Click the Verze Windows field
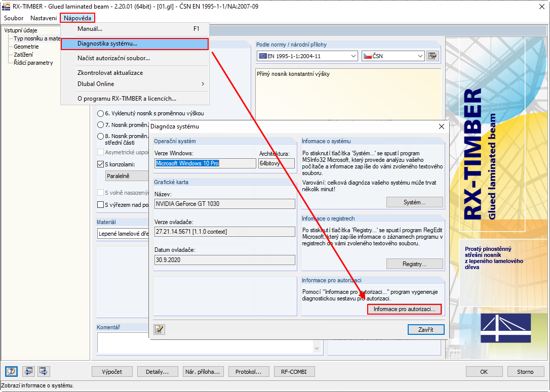550x392 pixels. tap(205, 163)
